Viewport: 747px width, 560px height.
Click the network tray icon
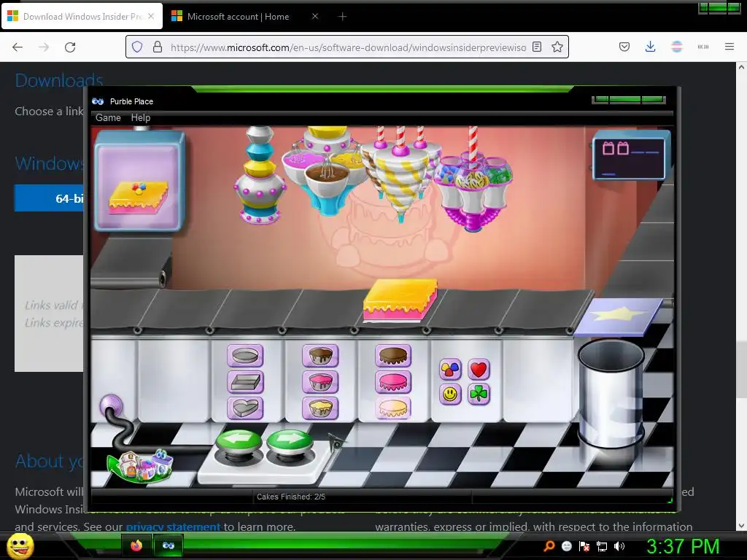[602, 546]
